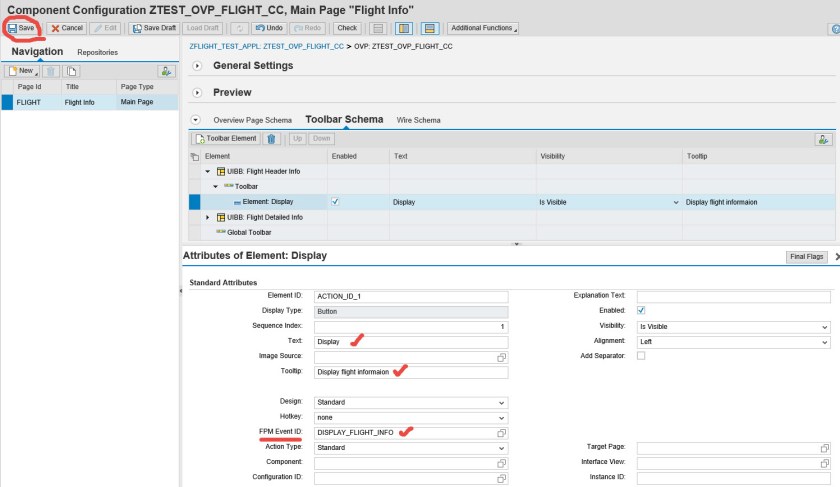The width and height of the screenshot is (840, 487).
Task: Switch to the Wire Schema tab
Action: point(418,120)
